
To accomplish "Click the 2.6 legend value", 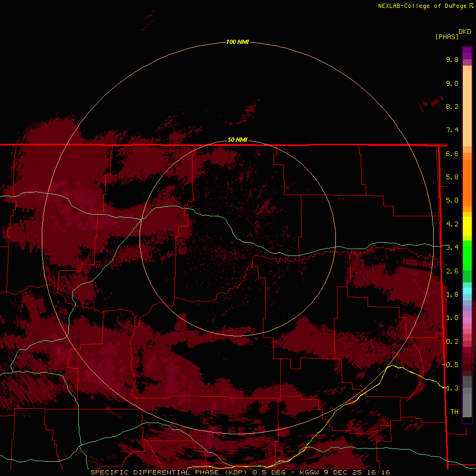I will coord(452,271).
